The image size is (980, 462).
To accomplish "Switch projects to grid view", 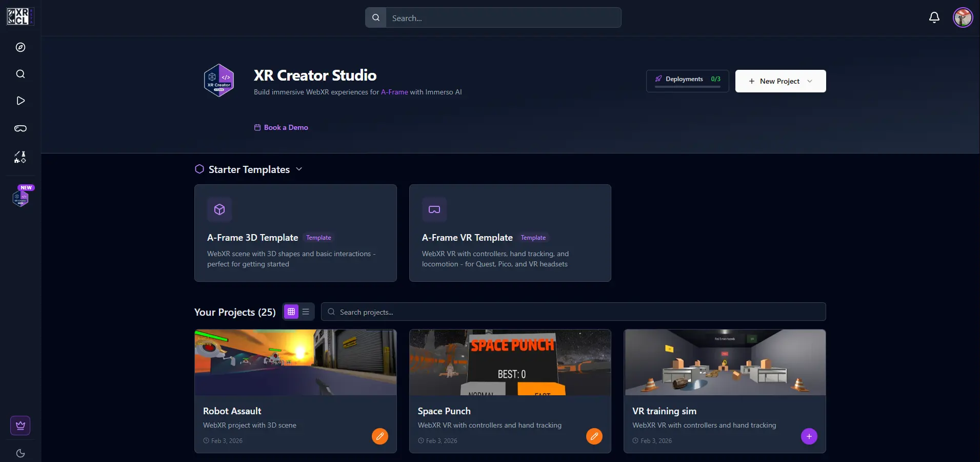I will click(291, 312).
